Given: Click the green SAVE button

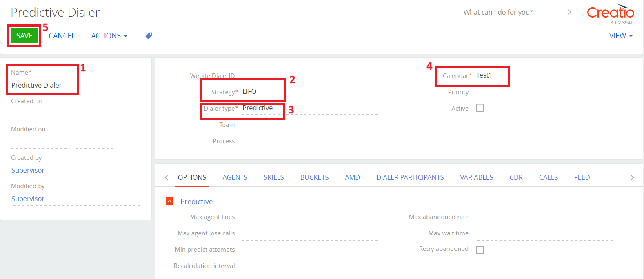Looking at the screenshot, I should pos(24,36).
